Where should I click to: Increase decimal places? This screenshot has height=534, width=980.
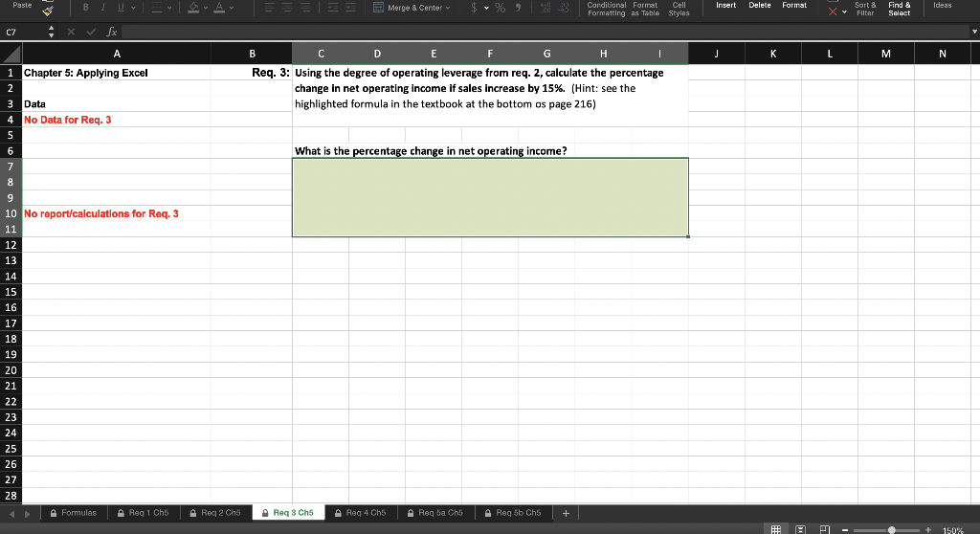click(x=546, y=8)
